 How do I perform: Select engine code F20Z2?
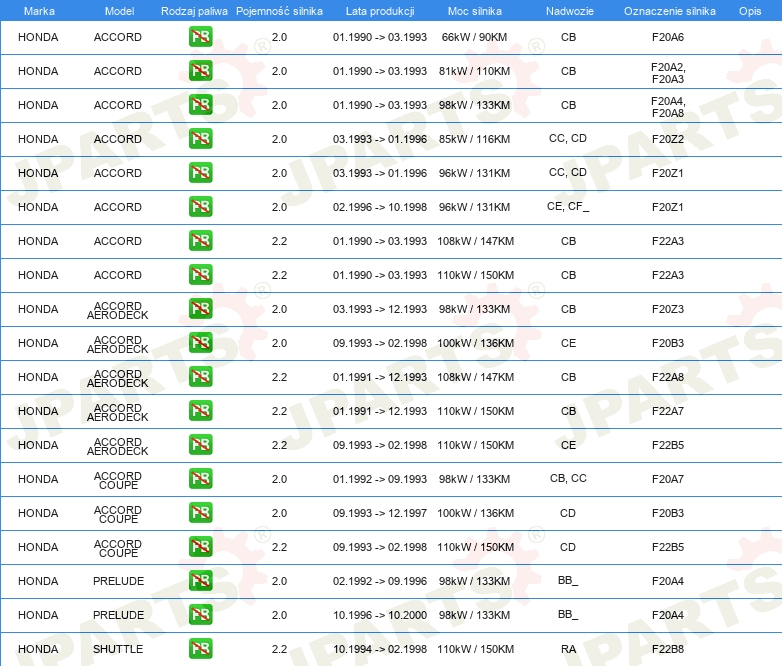pyautogui.click(x=668, y=139)
